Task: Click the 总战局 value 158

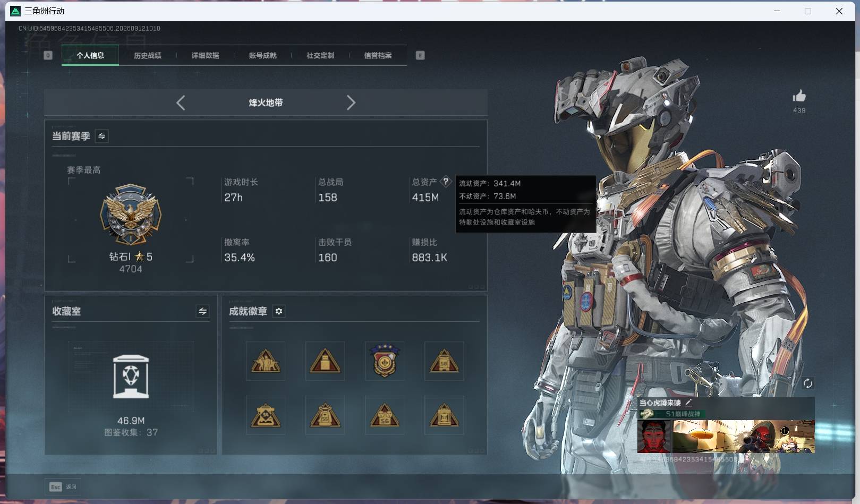Action: click(x=328, y=198)
